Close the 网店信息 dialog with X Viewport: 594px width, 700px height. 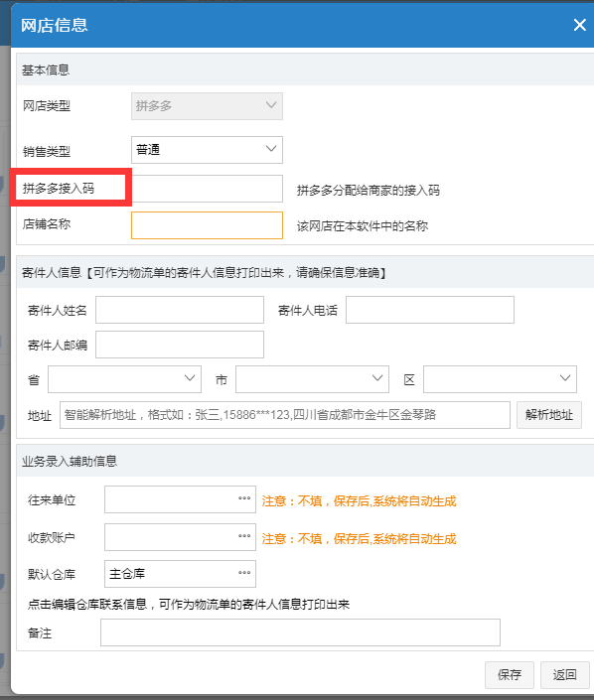(579, 25)
